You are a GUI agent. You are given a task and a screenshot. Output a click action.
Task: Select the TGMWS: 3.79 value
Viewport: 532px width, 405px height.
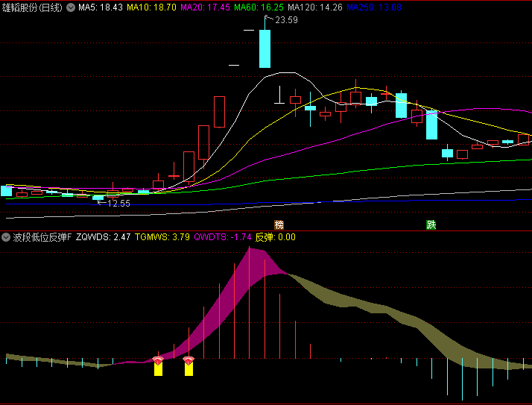pos(162,237)
